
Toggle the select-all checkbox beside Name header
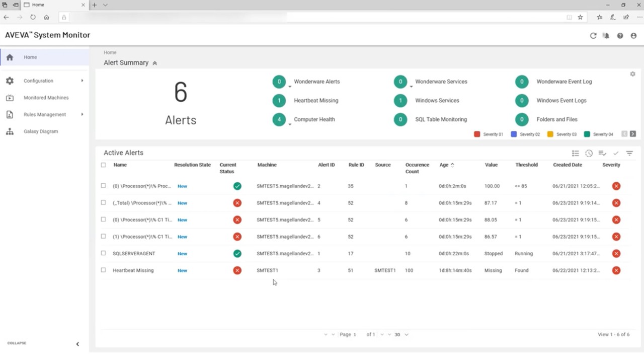coord(104,165)
